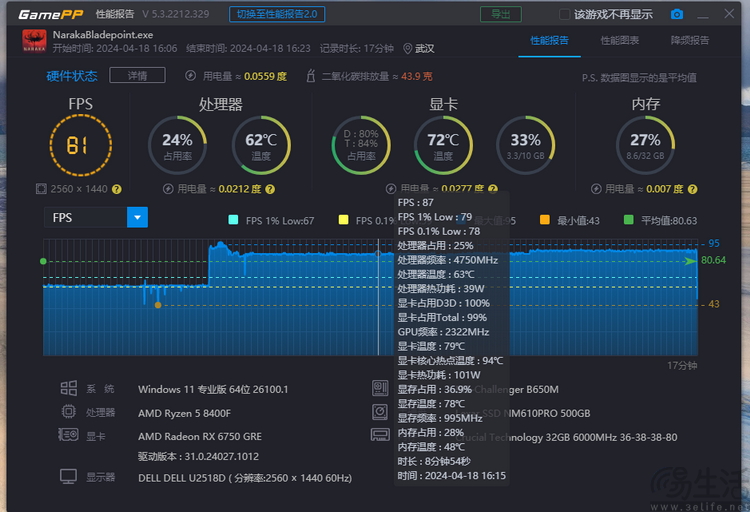
Task: Click the orange minimum-value marker on FPS chart
Action: [x=158, y=305]
